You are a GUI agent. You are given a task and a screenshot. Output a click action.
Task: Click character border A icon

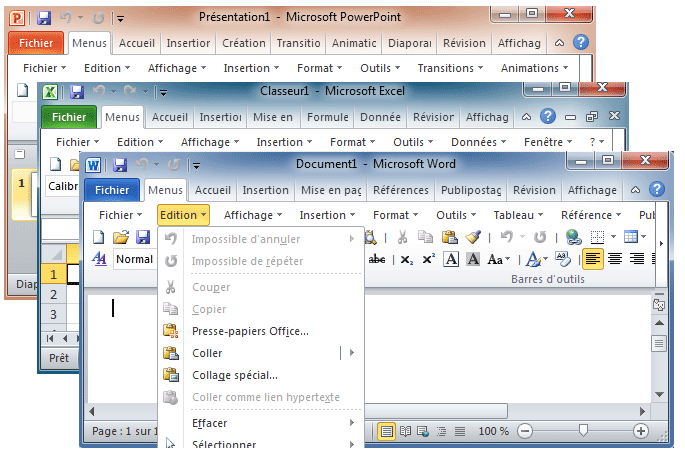pos(451,259)
